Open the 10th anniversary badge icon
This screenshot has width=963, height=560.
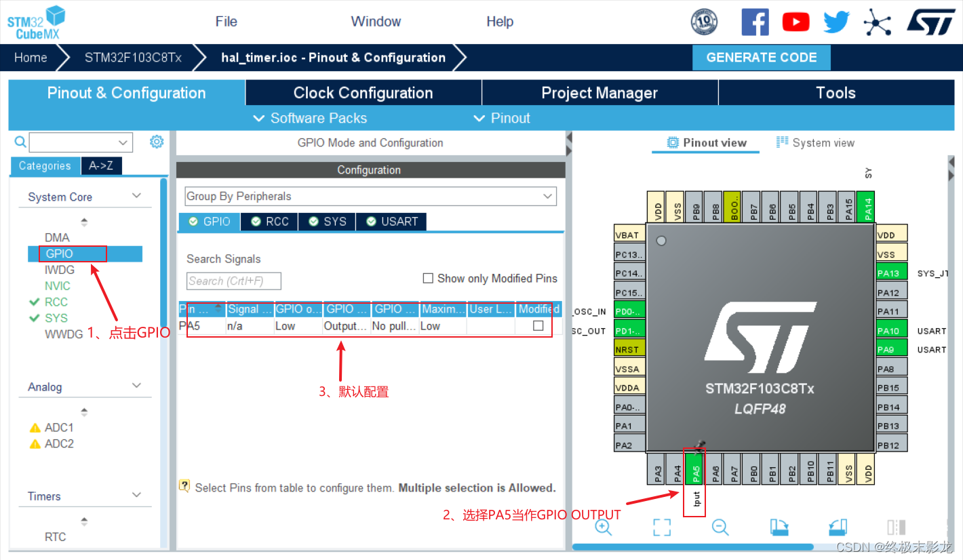704,22
